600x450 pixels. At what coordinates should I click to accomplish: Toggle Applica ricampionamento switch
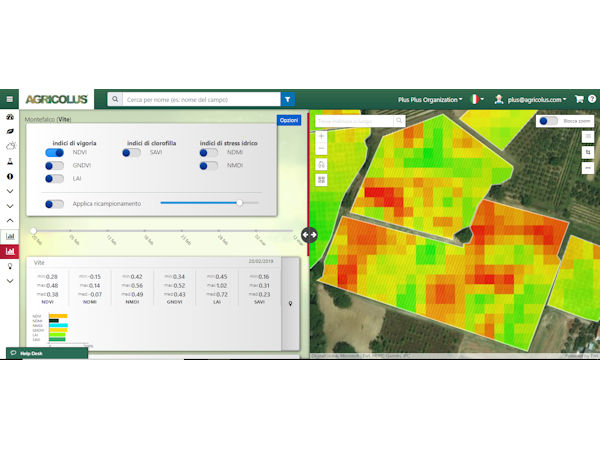click(55, 204)
